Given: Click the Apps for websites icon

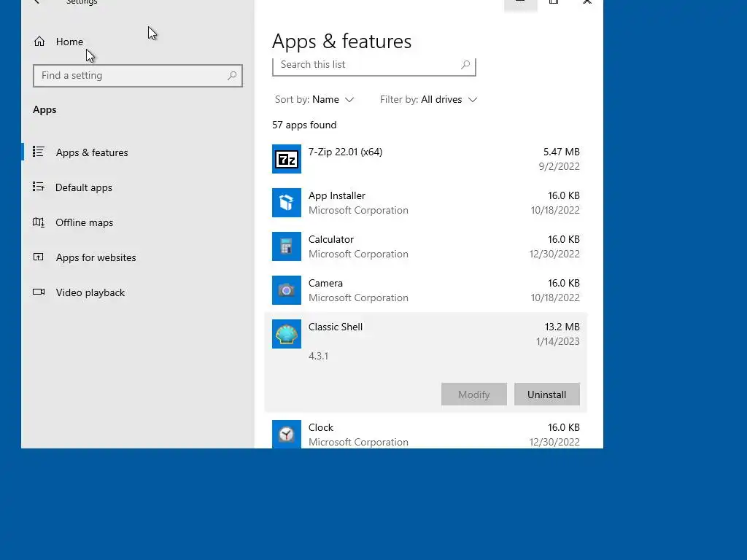Looking at the screenshot, I should point(38,257).
